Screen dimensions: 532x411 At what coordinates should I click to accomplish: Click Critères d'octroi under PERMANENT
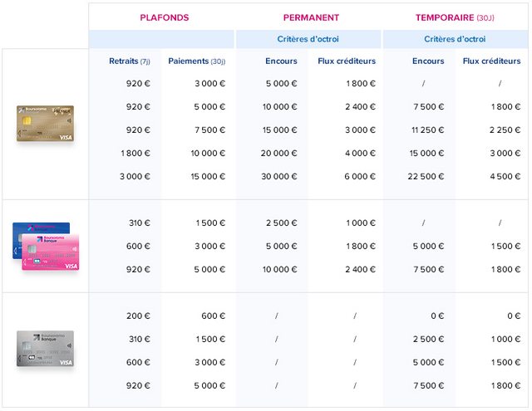pos(308,39)
